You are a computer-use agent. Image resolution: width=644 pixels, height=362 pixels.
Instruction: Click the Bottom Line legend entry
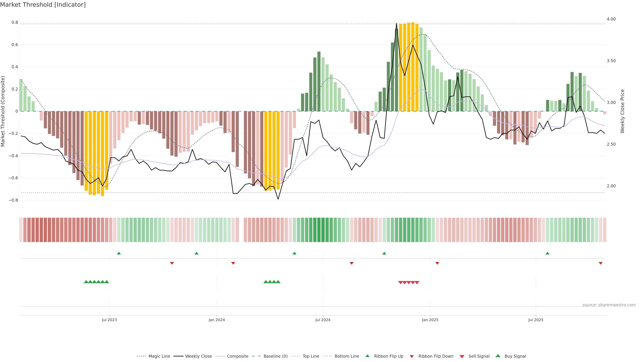click(x=346, y=356)
